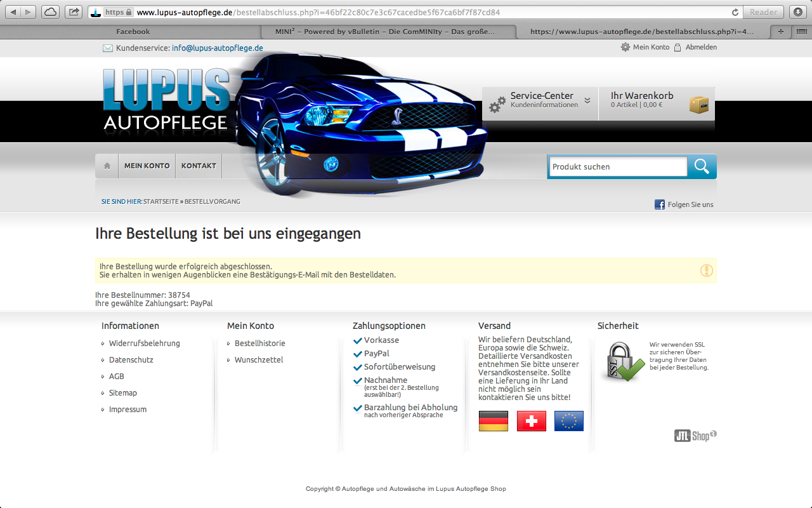Reload the page with the refresh icon
Viewport: 812px width, 508px height.
click(x=735, y=12)
